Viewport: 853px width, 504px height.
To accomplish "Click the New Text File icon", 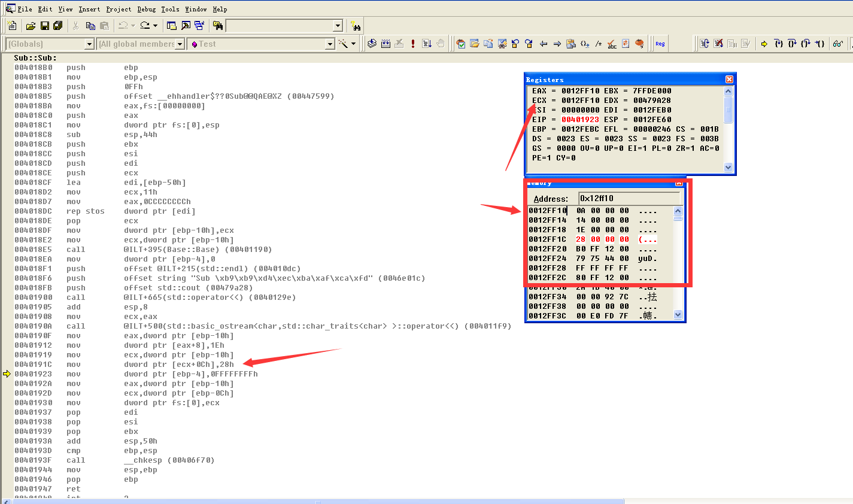I will [x=12, y=26].
